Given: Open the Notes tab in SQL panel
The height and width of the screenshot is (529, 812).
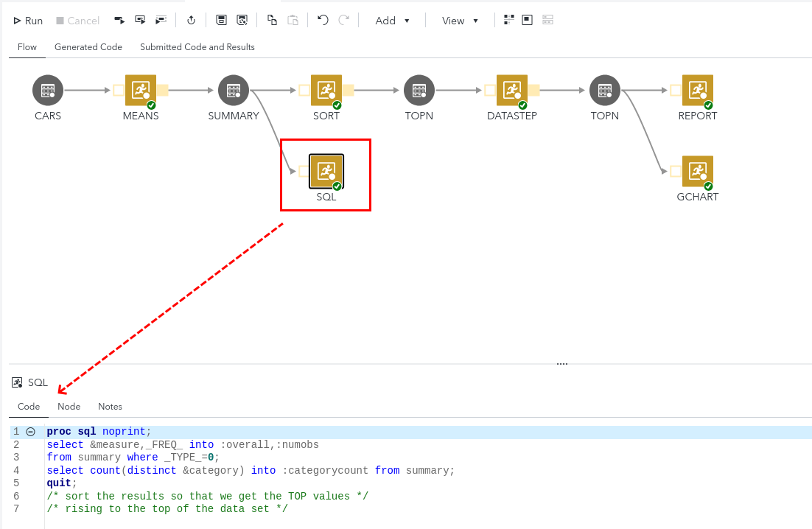Looking at the screenshot, I should pyautogui.click(x=110, y=407).
